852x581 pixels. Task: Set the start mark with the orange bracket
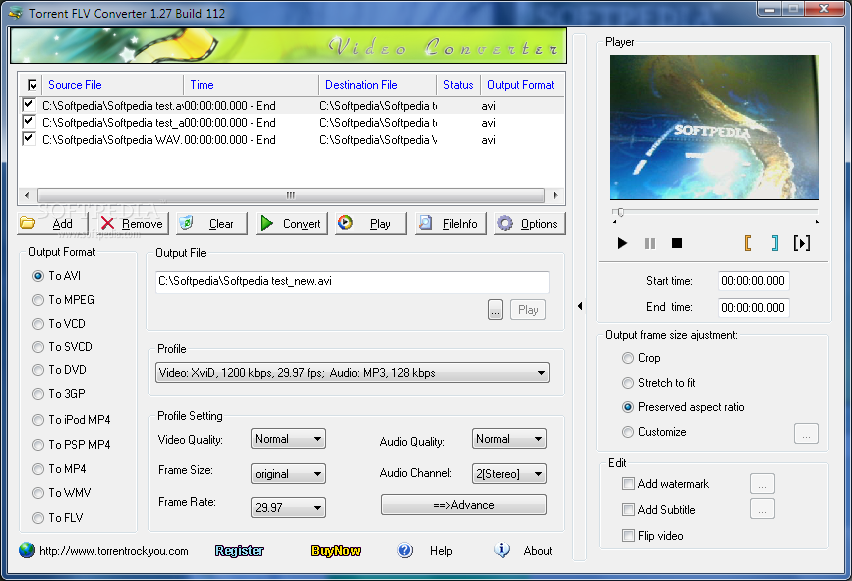coord(748,243)
